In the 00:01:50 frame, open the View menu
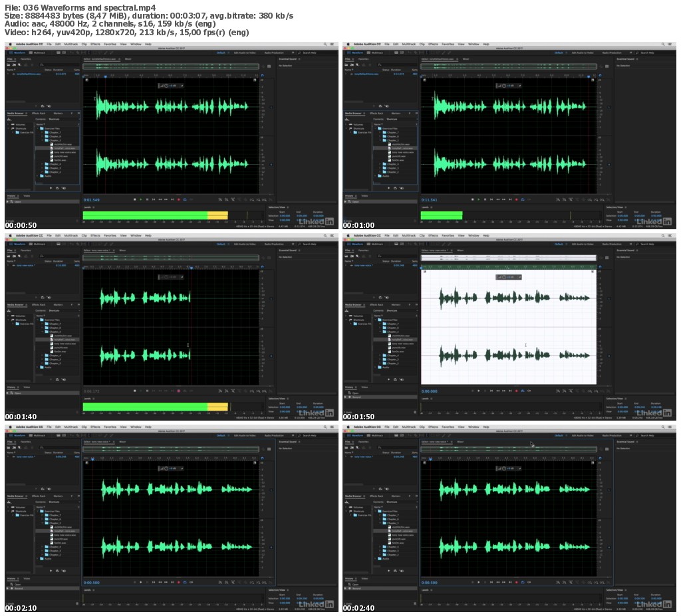The width and height of the screenshot is (681, 616). coord(462,235)
